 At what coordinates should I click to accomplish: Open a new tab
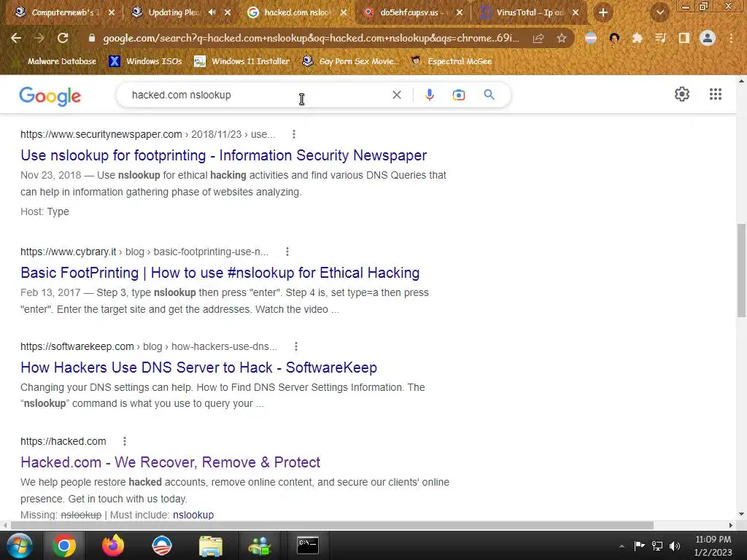point(603,12)
